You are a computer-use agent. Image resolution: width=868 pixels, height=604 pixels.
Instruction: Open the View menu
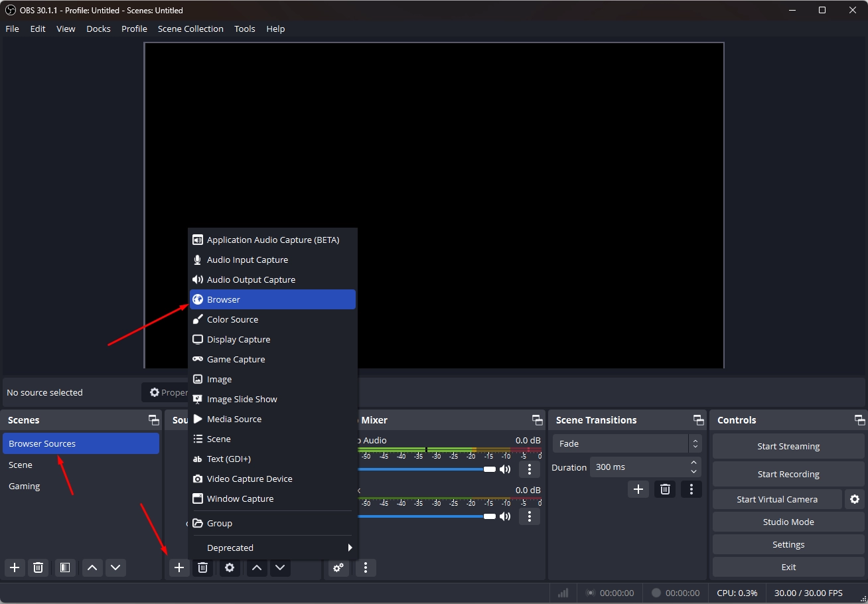pyautogui.click(x=66, y=29)
